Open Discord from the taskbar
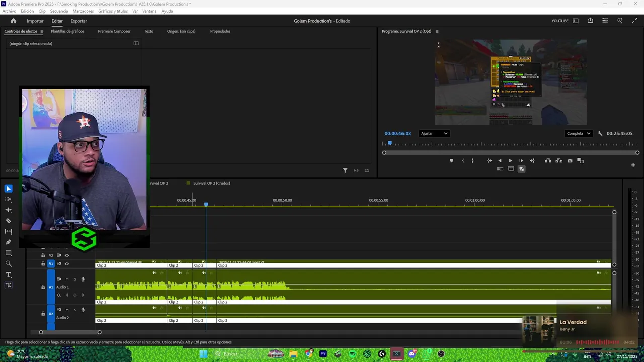The image size is (644, 362). click(412, 354)
